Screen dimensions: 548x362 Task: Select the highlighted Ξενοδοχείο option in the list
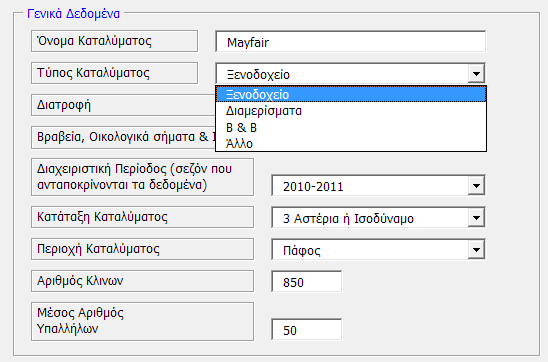[351, 94]
